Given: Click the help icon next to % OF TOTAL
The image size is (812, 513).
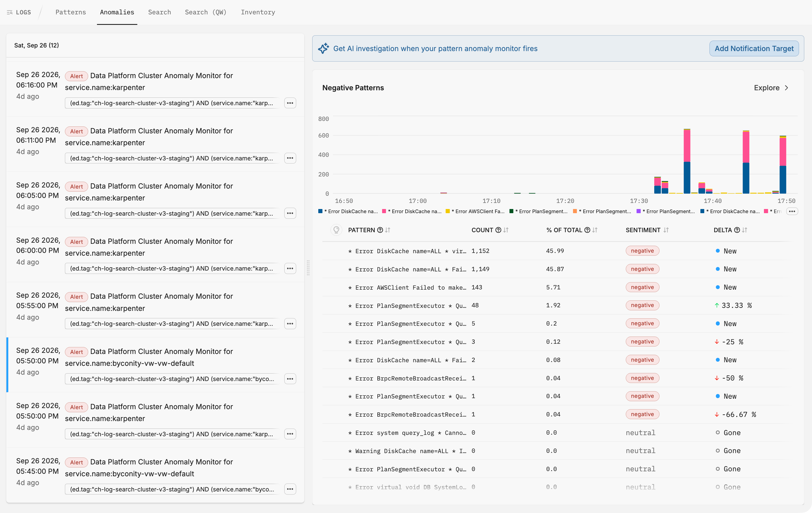Looking at the screenshot, I should click(x=587, y=230).
